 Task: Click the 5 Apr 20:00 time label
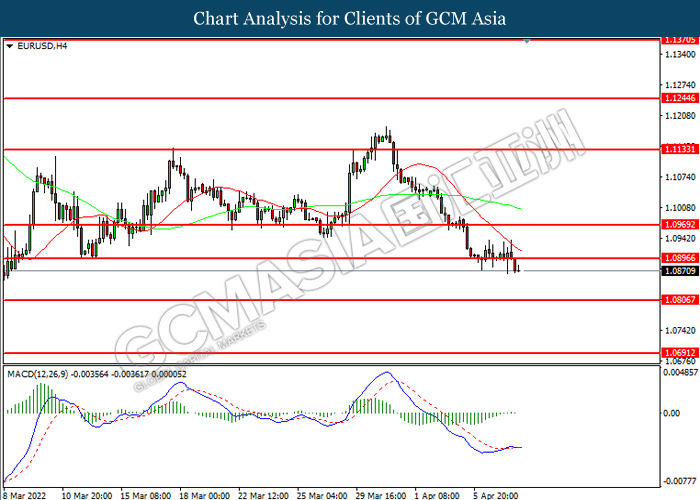pos(496,496)
